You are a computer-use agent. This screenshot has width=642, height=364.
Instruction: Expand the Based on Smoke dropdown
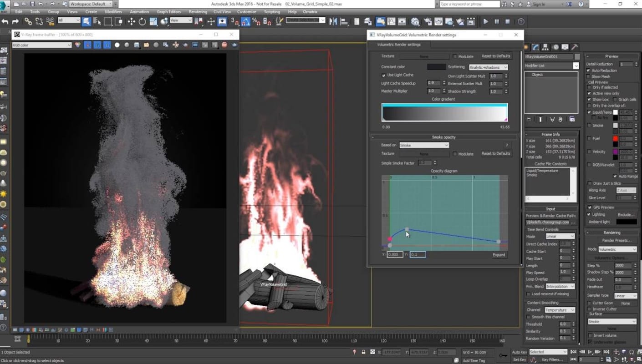424,145
